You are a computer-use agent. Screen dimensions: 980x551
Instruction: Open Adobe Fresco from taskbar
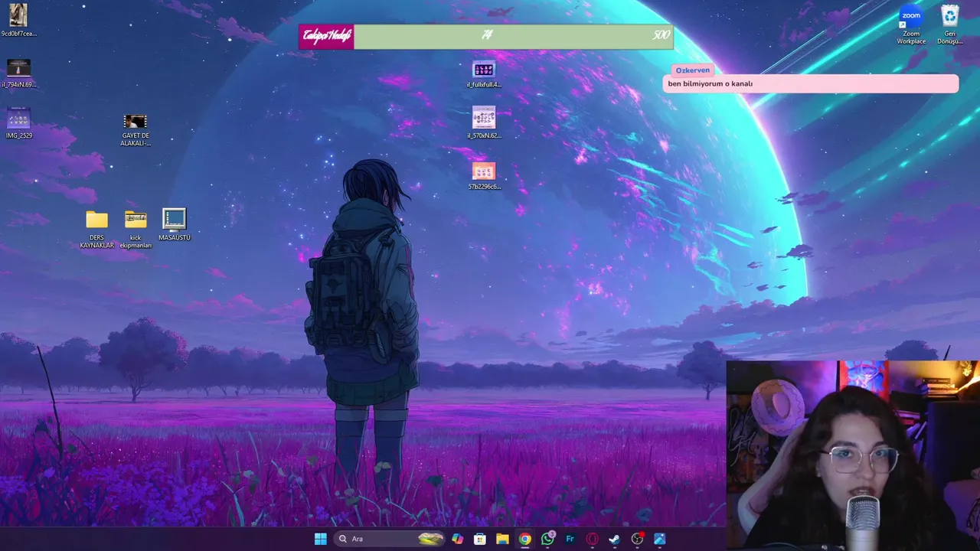(570, 539)
